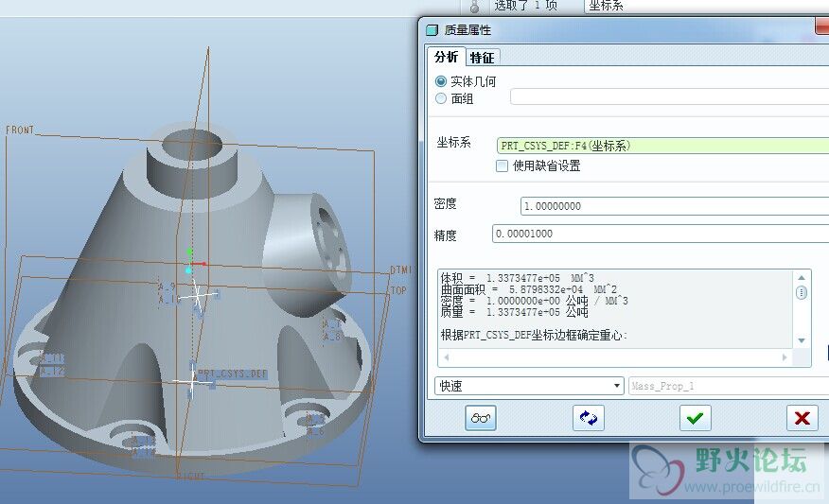The height and width of the screenshot is (504, 829).
Task: Click the results vertical scrollbar thumb
Action: click(802, 292)
